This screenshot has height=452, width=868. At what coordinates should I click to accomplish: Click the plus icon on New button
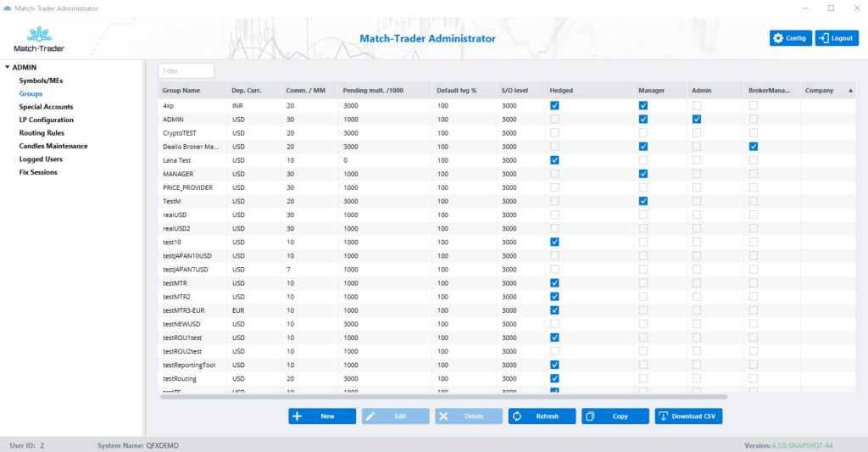(x=298, y=416)
